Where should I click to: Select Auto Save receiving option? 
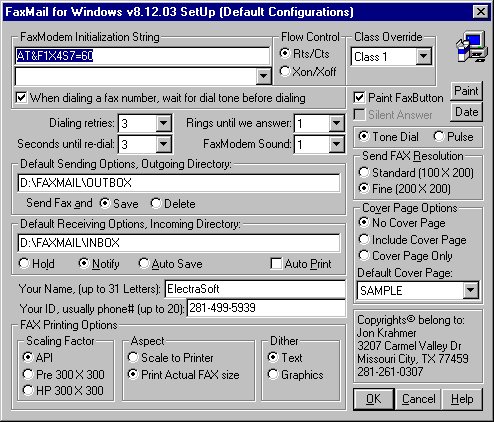[x=144, y=264]
